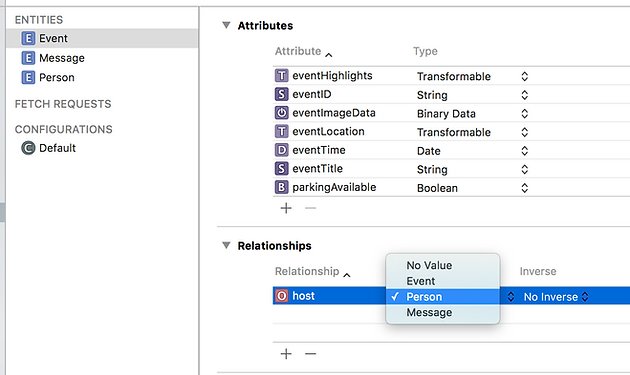Select the Default configuration icon
This screenshot has width=630, height=375.
28,148
